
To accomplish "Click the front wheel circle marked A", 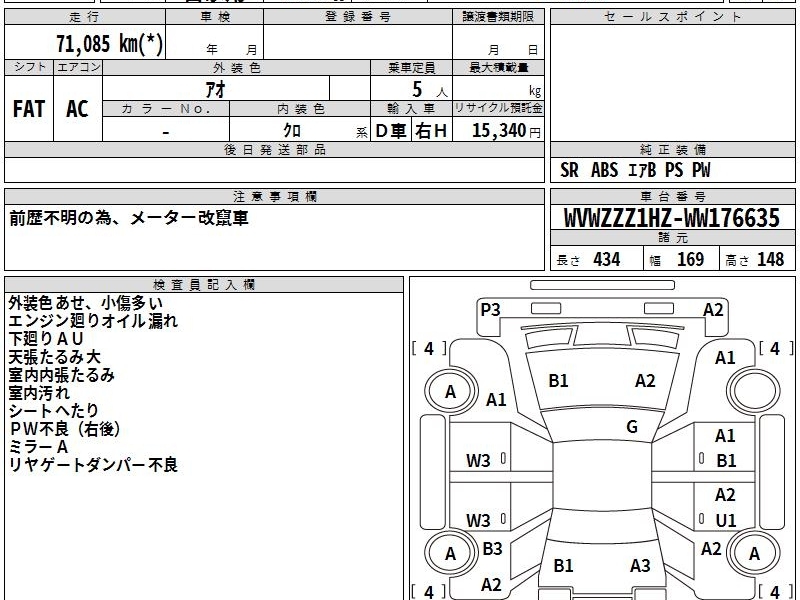I will (450, 392).
